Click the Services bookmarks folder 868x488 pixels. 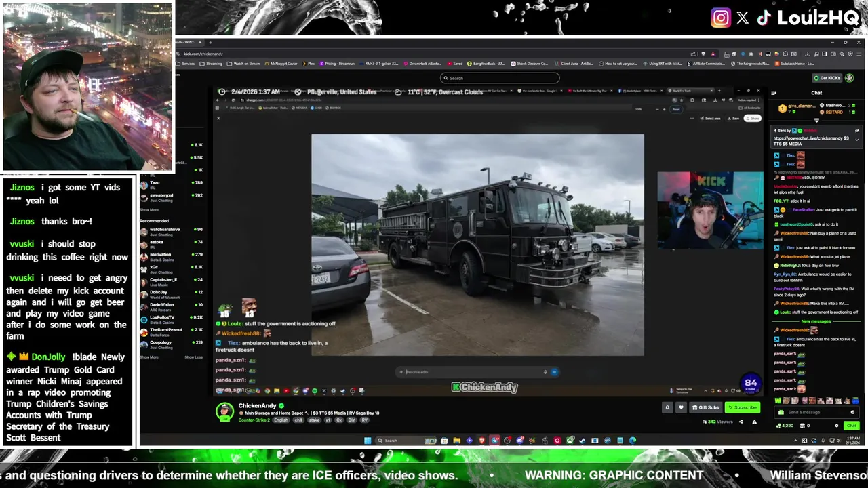[x=185, y=64]
